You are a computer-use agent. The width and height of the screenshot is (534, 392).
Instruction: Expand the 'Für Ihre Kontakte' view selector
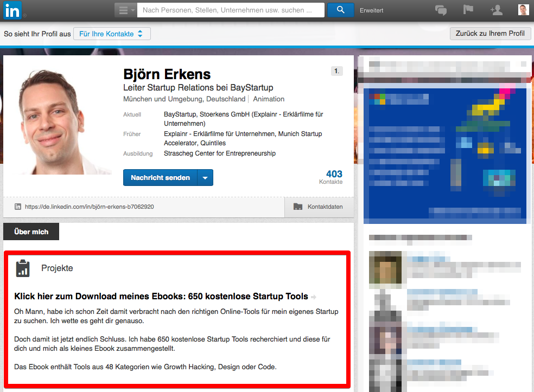pyautogui.click(x=111, y=34)
